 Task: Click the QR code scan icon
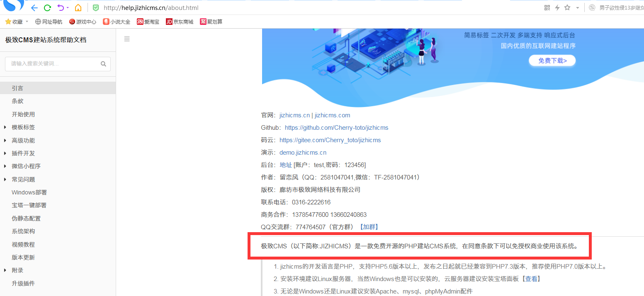547,7
